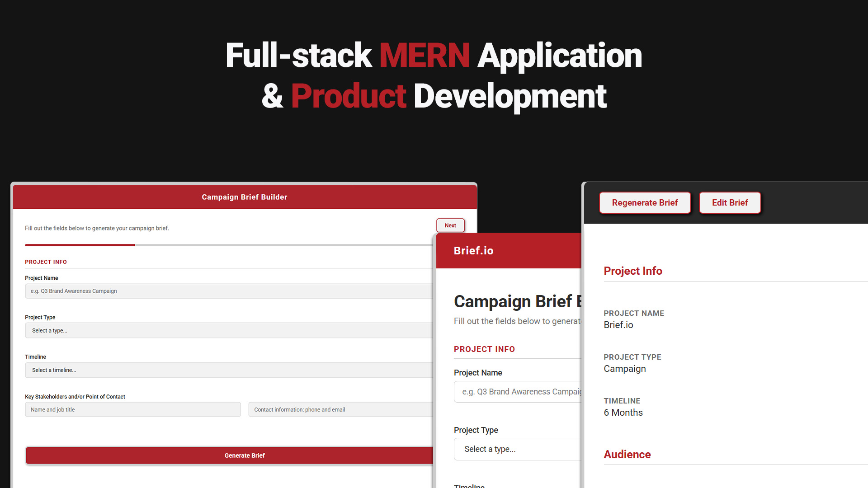Click the 'Key Stakeholders and/or Point of Contact' label
This screenshot has height=488, width=868.
coord(75,397)
